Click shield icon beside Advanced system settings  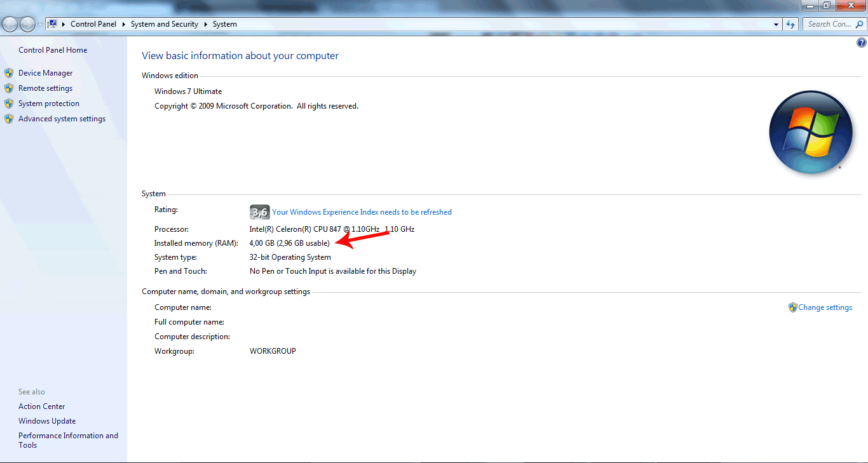tap(9, 119)
